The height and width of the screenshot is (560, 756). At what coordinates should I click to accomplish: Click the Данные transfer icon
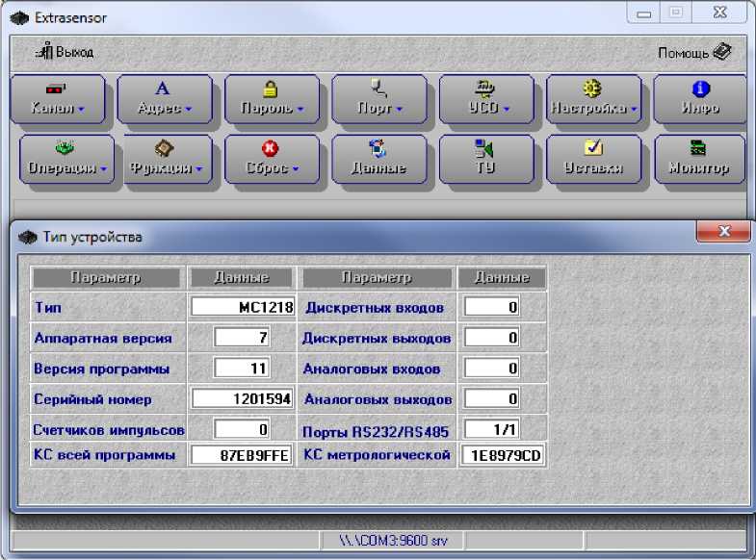point(378,148)
